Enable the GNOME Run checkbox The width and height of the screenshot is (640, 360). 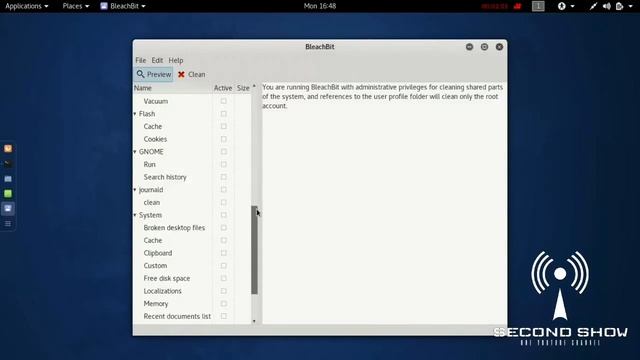pyautogui.click(x=224, y=164)
